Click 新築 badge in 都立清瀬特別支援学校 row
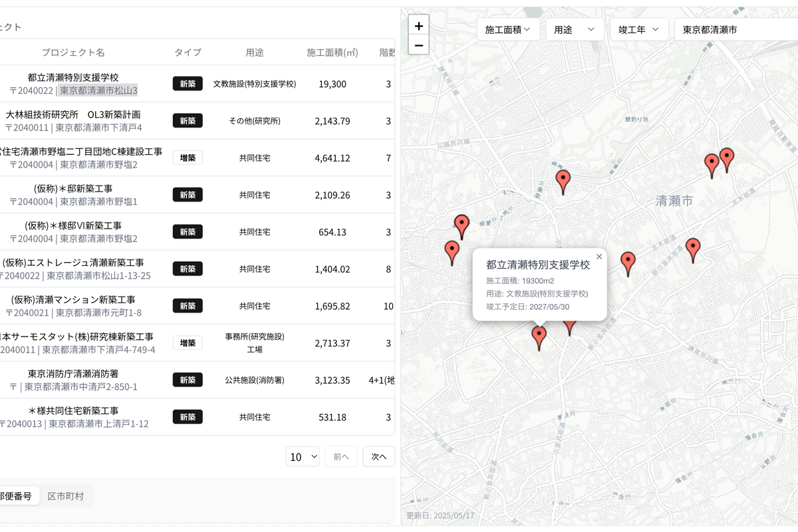Image resolution: width=798 pixels, height=532 pixels. tap(188, 84)
